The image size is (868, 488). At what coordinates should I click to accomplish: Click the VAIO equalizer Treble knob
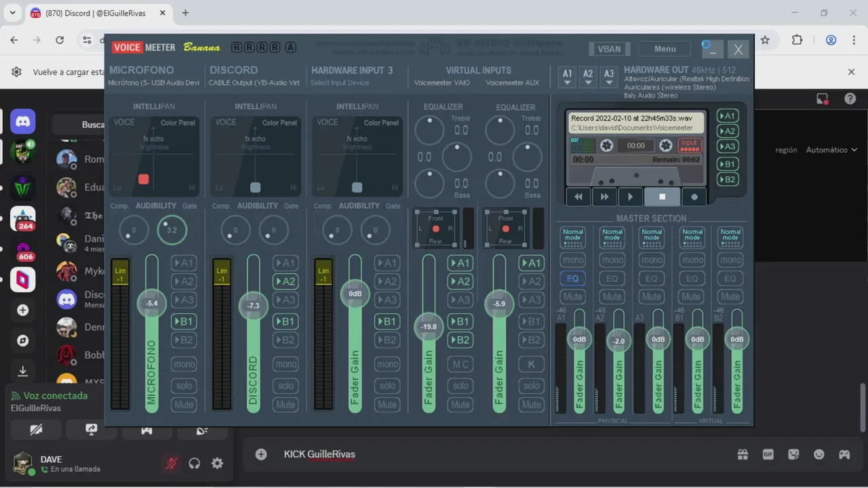pos(429,130)
